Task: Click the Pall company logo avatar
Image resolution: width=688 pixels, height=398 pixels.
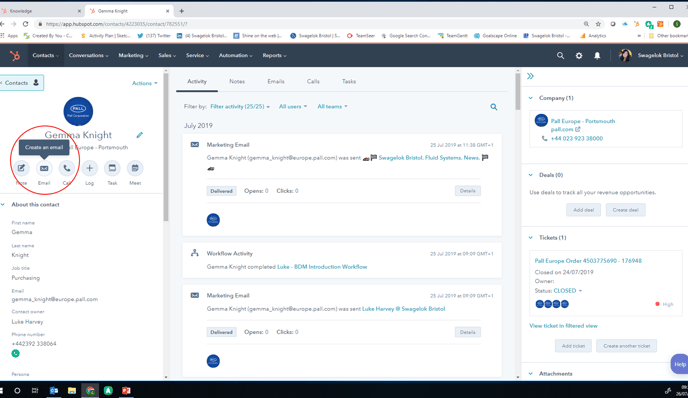Action: tap(78, 111)
